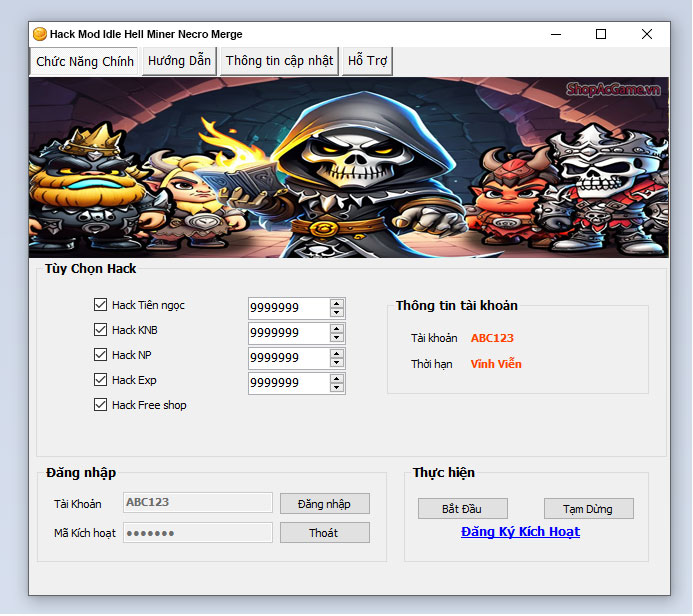The width and height of the screenshot is (693, 616).
Task: Click account name ABC123 in account info
Action: pos(492,338)
